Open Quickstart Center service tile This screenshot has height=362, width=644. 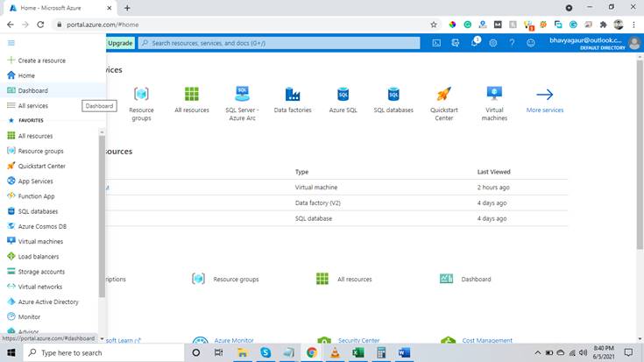pyautogui.click(x=444, y=103)
